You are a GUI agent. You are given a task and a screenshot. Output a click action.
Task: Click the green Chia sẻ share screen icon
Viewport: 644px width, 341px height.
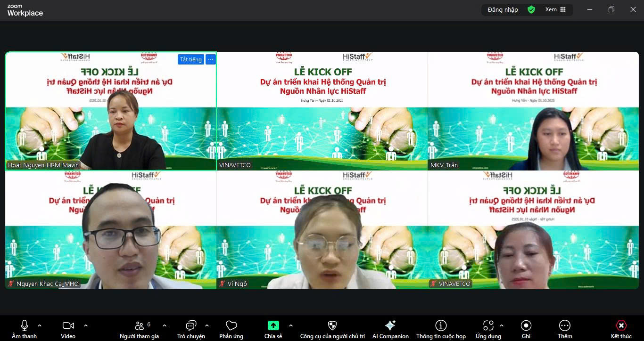coord(273,325)
